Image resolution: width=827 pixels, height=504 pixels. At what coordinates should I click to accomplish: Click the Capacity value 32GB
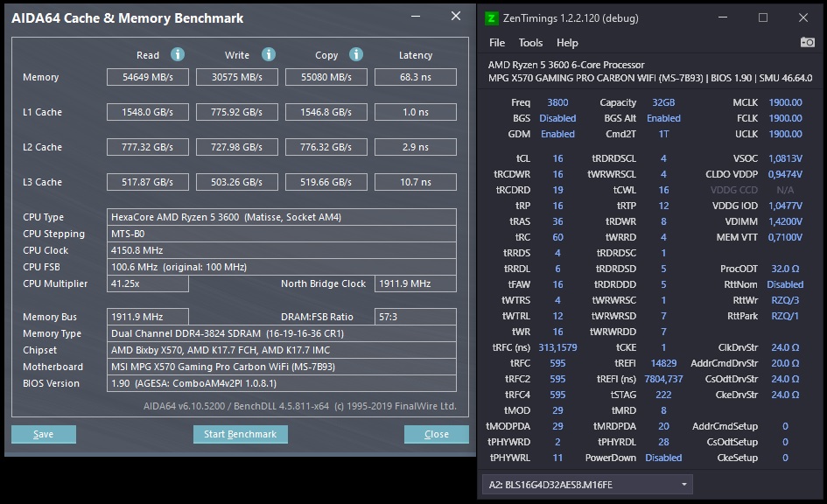click(663, 102)
